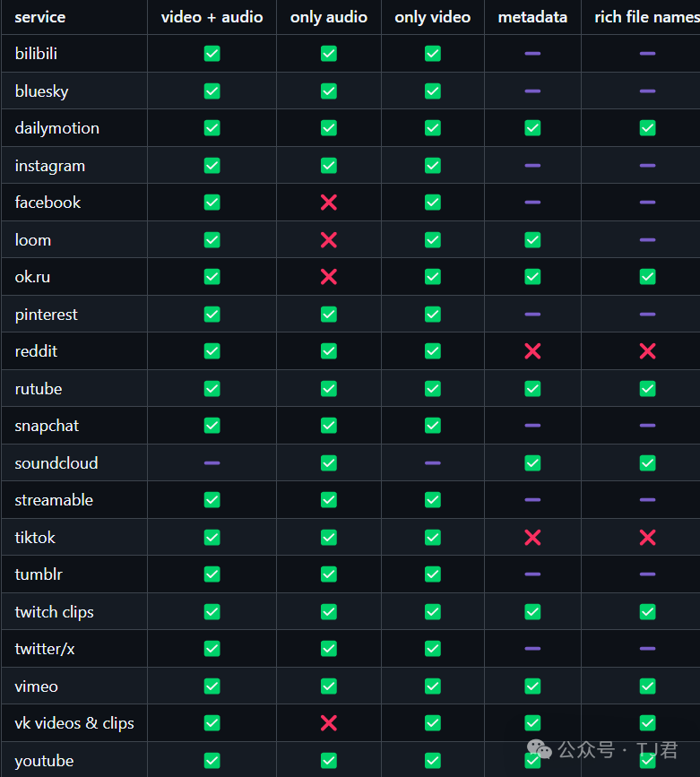Click the pinterest service name
The height and width of the screenshot is (777, 700).
pyautogui.click(x=47, y=315)
